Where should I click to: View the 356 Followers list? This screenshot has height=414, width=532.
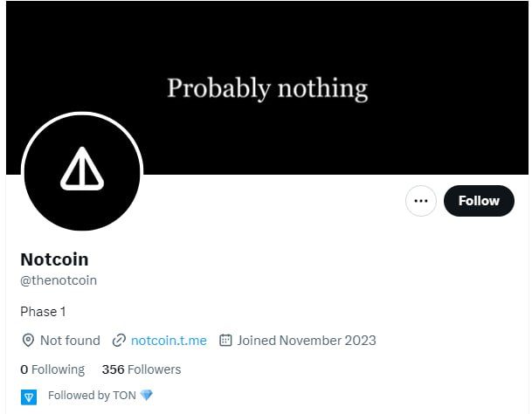142,369
